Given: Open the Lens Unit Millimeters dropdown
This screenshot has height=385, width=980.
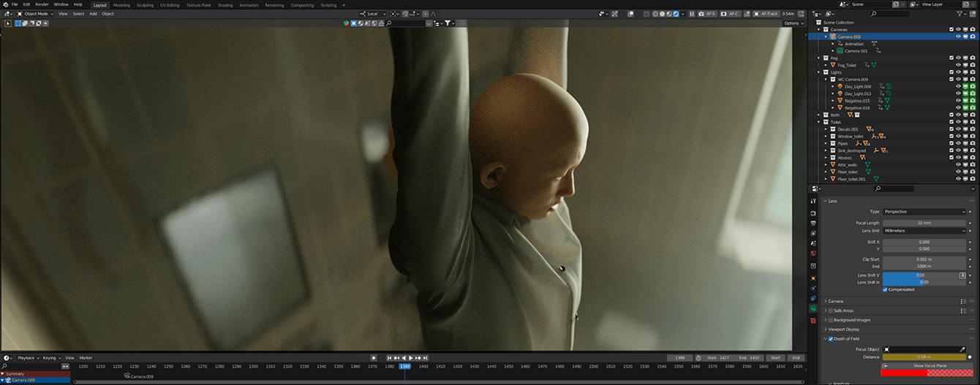Looking at the screenshot, I should pos(924,231).
